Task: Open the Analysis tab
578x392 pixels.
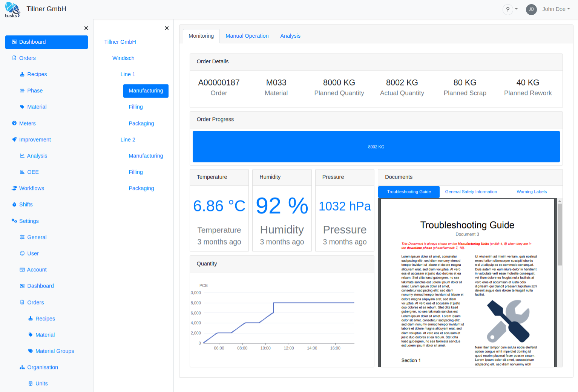Action: tap(290, 36)
